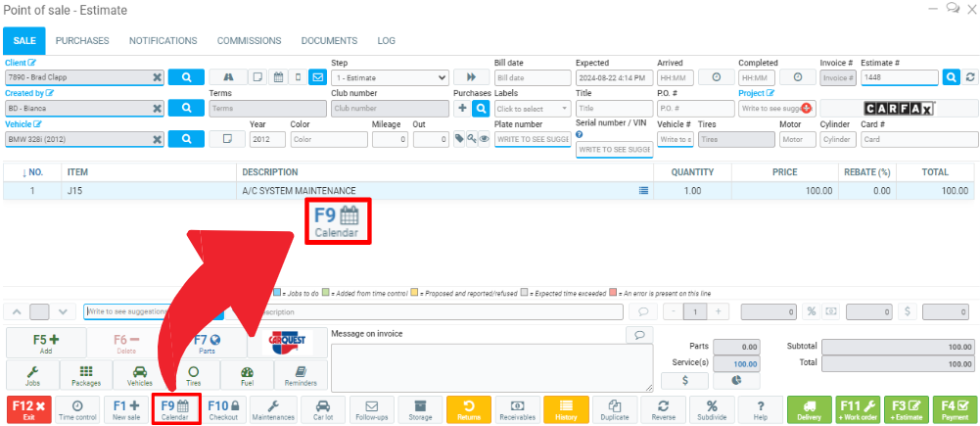Image resolution: width=980 pixels, height=426 pixels.
Task: Open the COMMISSIONS tab
Action: coord(249,41)
